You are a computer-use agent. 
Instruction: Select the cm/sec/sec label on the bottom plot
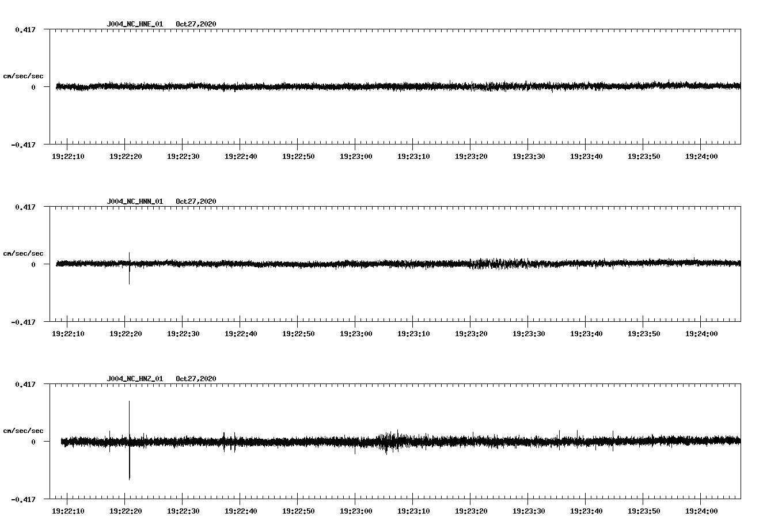[x=24, y=430]
